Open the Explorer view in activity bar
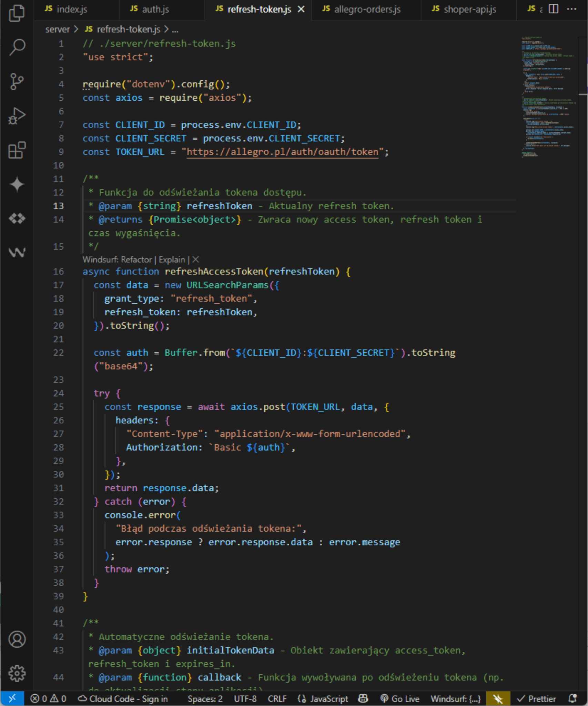This screenshot has width=588, height=706. [x=17, y=13]
